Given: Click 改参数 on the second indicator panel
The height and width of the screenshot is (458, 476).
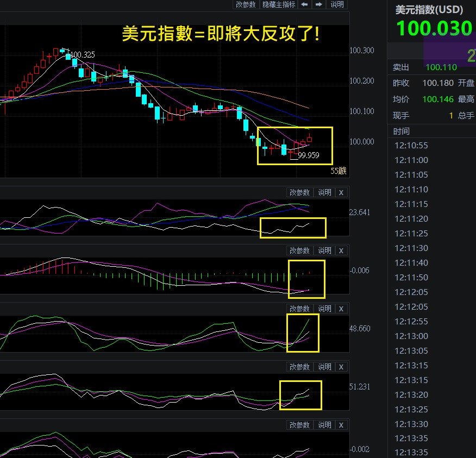Looking at the screenshot, I should tap(300, 250).
